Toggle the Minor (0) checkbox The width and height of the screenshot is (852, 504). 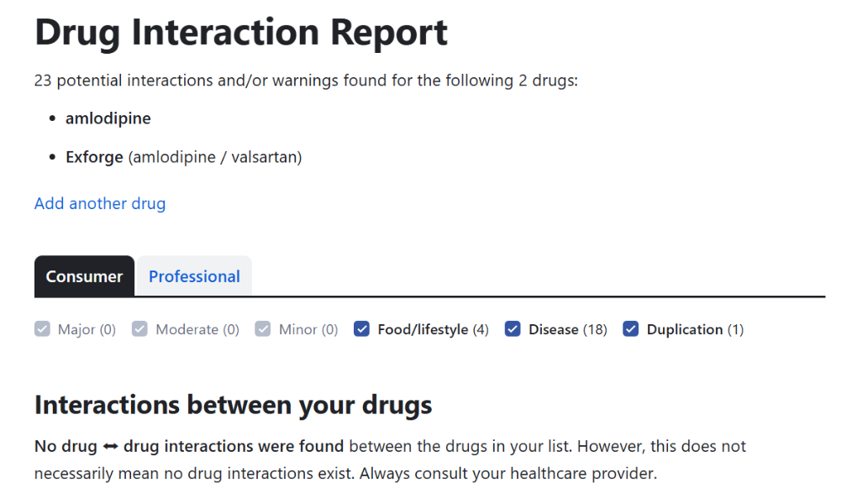pos(264,329)
